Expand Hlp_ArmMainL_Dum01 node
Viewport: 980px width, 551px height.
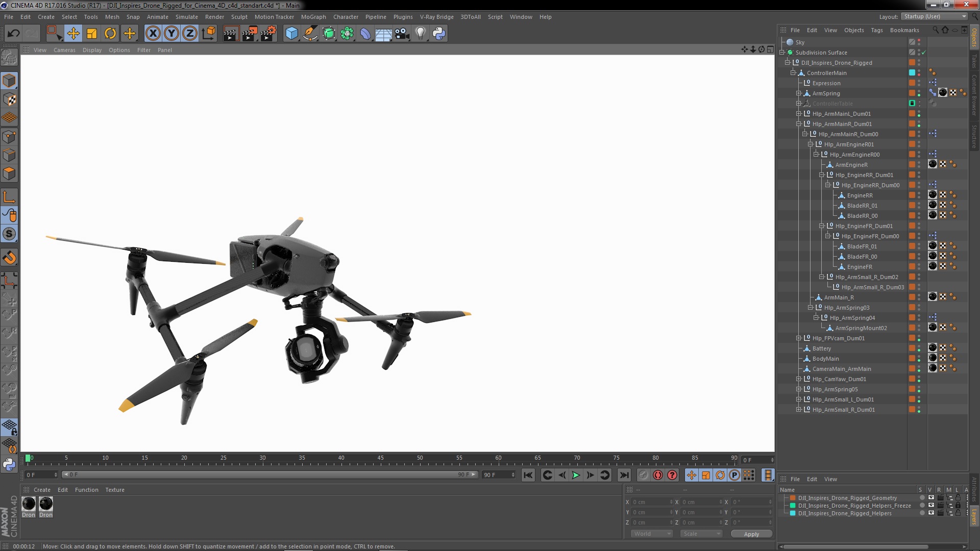pyautogui.click(x=798, y=114)
